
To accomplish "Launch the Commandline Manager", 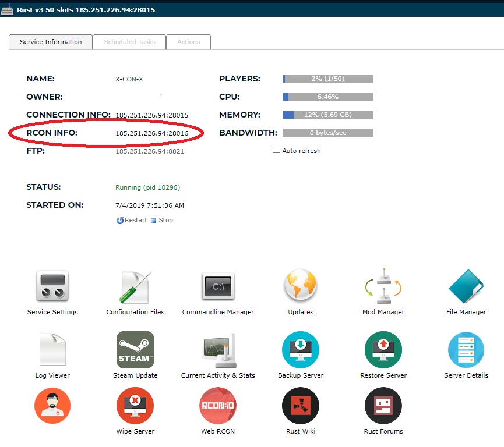I will 218,287.
